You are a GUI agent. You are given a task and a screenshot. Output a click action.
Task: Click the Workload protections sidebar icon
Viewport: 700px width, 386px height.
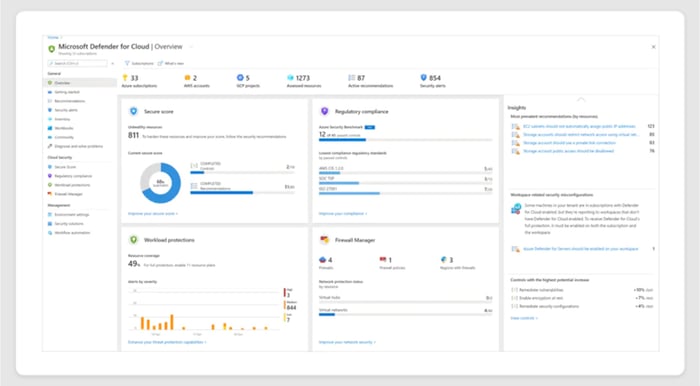[x=50, y=185]
